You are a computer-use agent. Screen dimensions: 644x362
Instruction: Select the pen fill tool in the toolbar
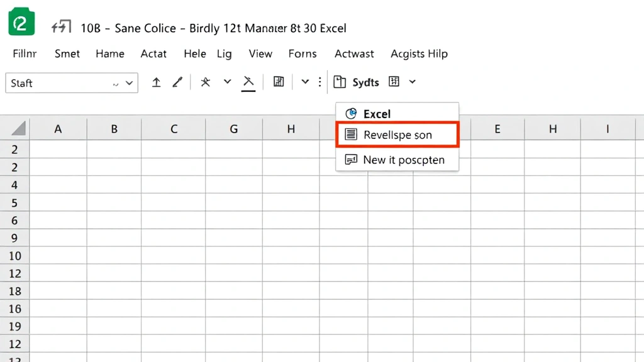[x=177, y=82]
